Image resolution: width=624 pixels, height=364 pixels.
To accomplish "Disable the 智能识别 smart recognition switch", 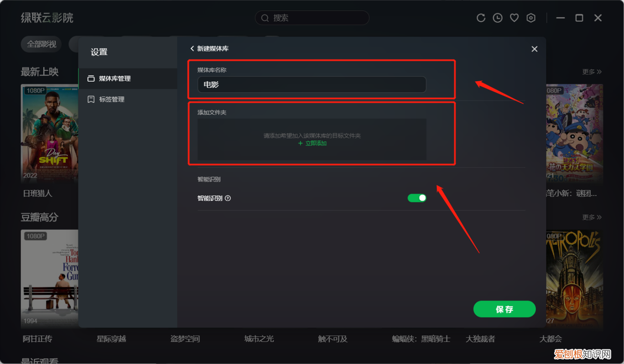I will 417,198.
